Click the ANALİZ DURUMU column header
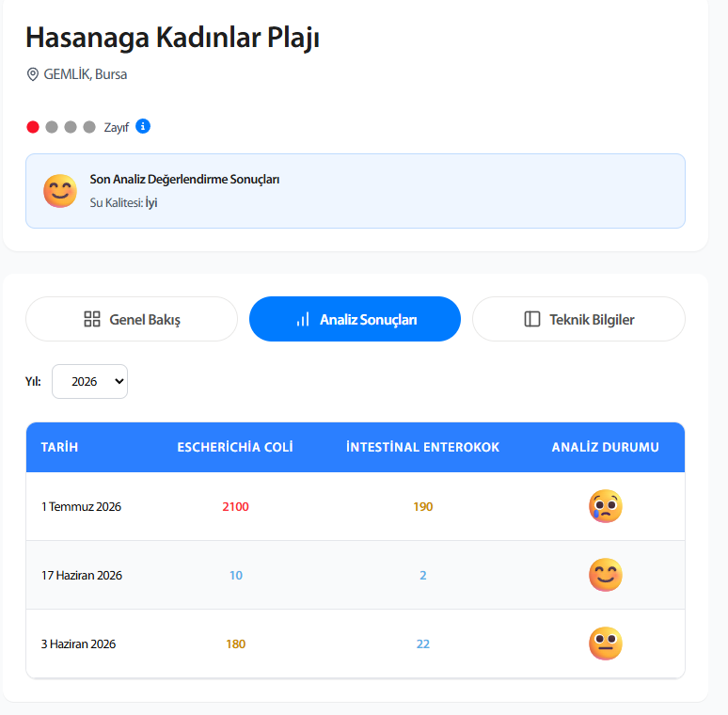728x715 pixels. pos(605,447)
